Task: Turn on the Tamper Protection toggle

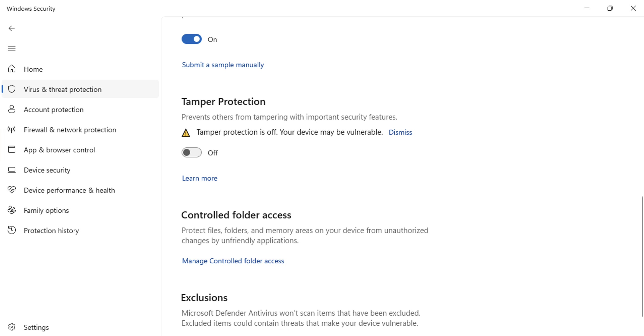Action: tap(191, 153)
